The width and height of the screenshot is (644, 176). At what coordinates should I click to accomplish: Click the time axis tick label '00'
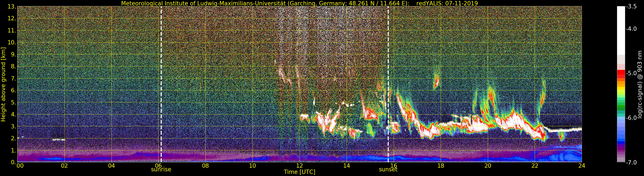pos(20,166)
